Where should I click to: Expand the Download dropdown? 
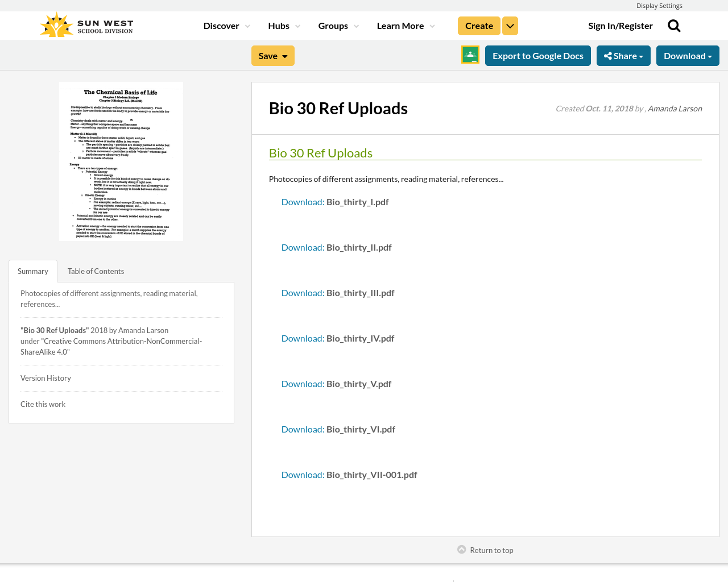(x=688, y=55)
